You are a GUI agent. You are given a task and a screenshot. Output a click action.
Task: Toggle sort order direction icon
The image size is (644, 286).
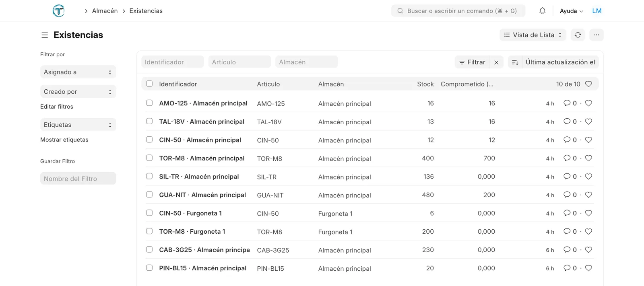tap(515, 62)
